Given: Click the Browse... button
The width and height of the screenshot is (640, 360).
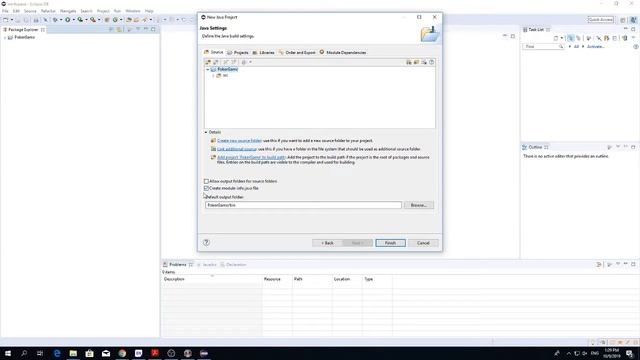Looking at the screenshot, I should click(x=419, y=205).
